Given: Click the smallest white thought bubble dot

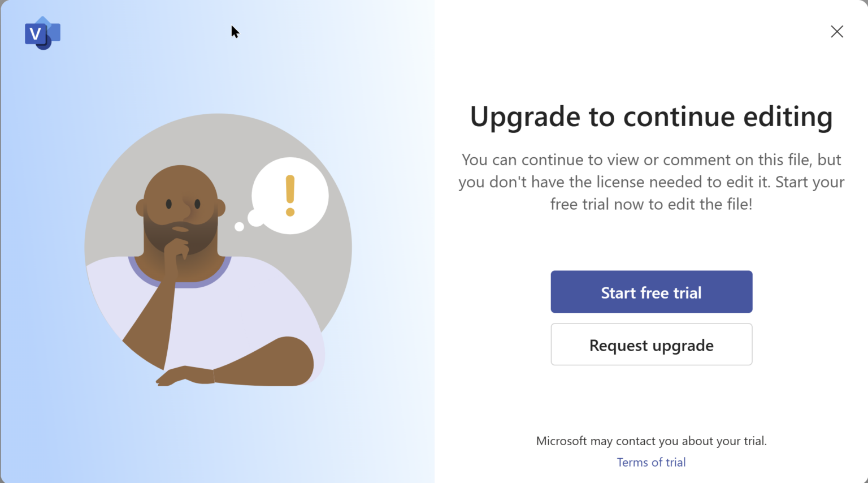Looking at the screenshot, I should click(239, 227).
